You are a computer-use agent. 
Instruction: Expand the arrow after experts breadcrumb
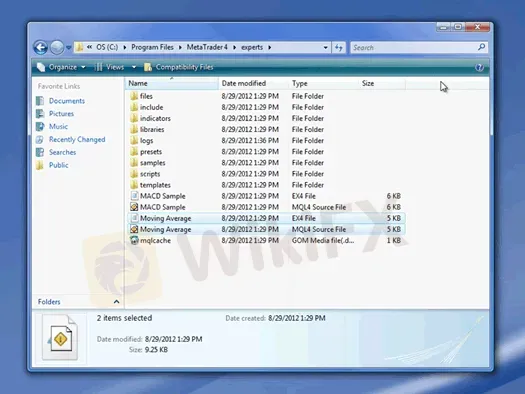click(x=270, y=48)
